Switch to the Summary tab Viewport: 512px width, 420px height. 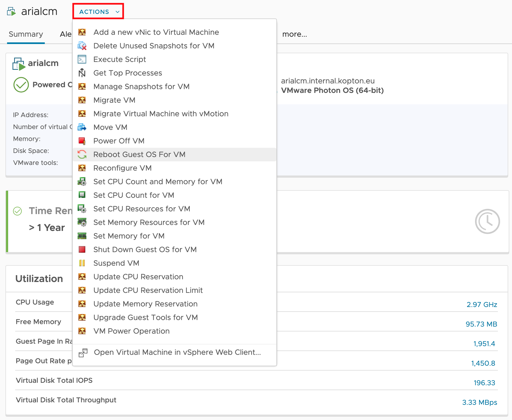pos(26,34)
